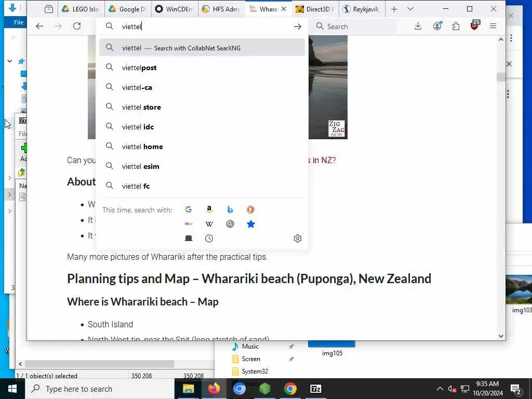
Task: Close the Wharariki tab
Action: click(x=284, y=9)
